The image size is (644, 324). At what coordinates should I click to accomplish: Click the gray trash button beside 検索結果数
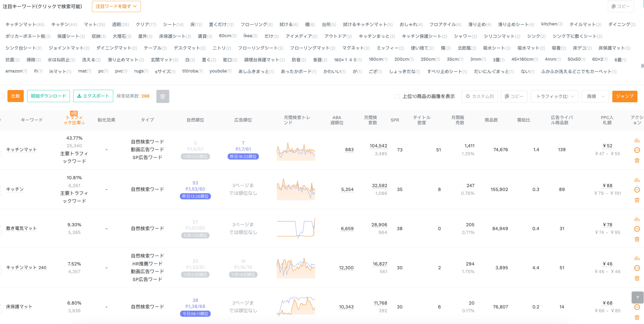[x=162, y=97]
